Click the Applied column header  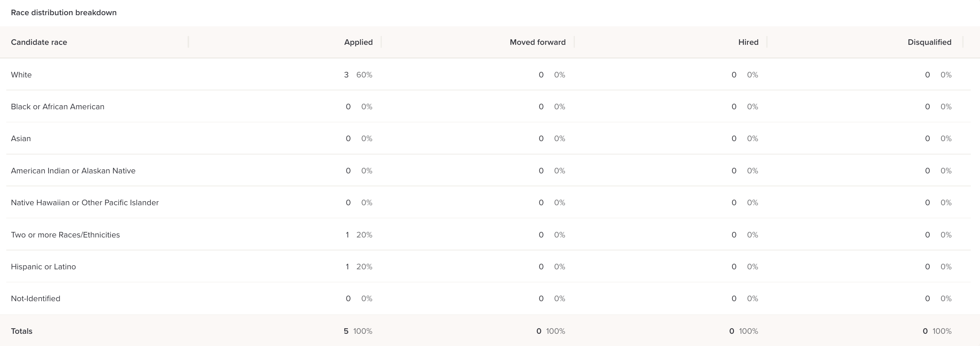[358, 42]
